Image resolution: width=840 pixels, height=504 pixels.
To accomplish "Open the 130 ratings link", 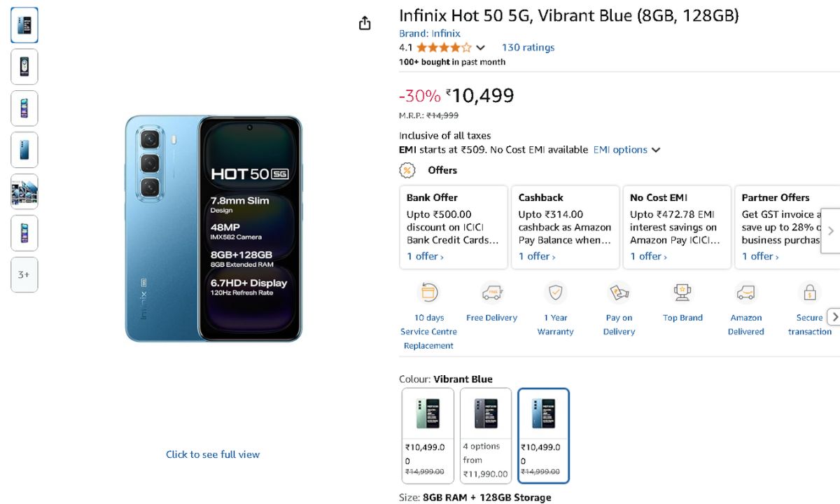I will pos(528,48).
